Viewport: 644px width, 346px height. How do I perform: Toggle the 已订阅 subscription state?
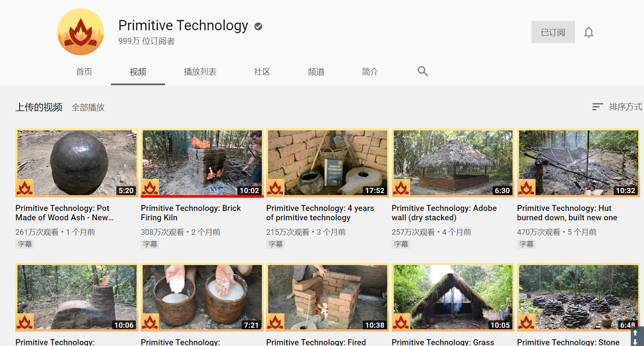(553, 32)
